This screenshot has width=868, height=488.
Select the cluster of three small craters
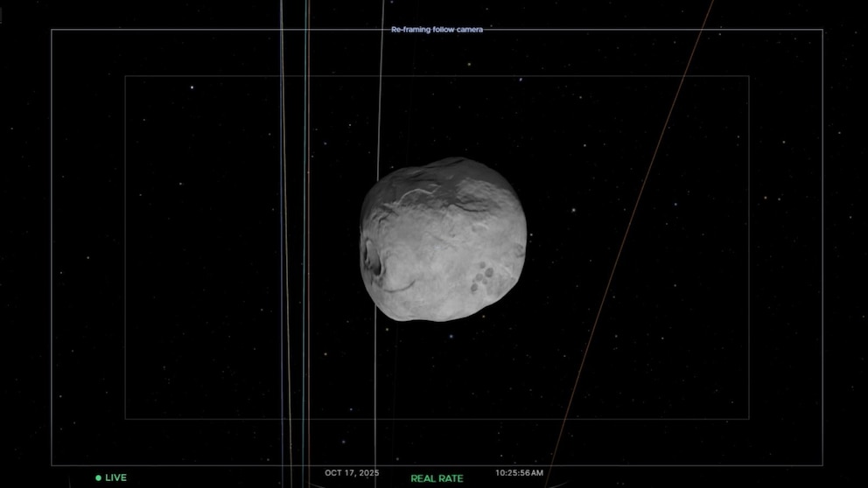(x=481, y=279)
